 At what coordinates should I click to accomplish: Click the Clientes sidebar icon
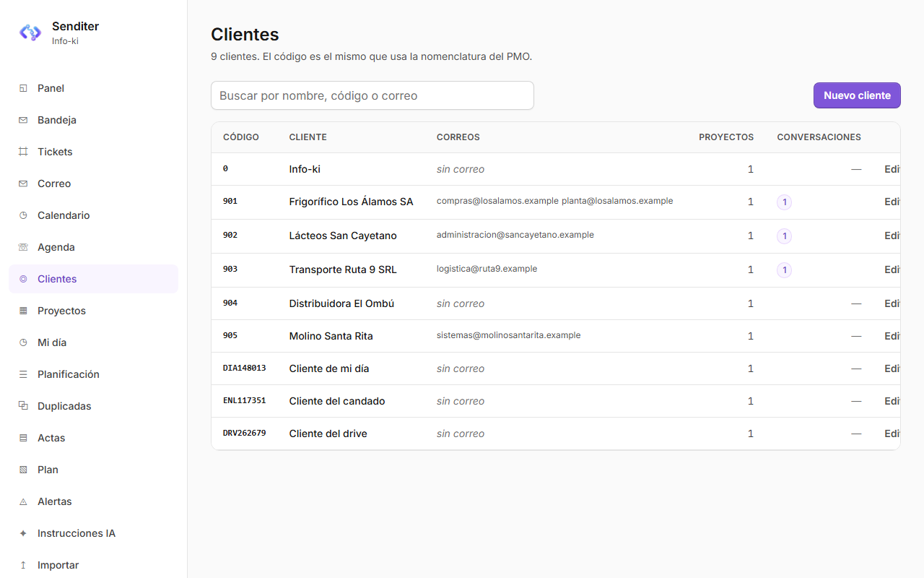pos(23,279)
